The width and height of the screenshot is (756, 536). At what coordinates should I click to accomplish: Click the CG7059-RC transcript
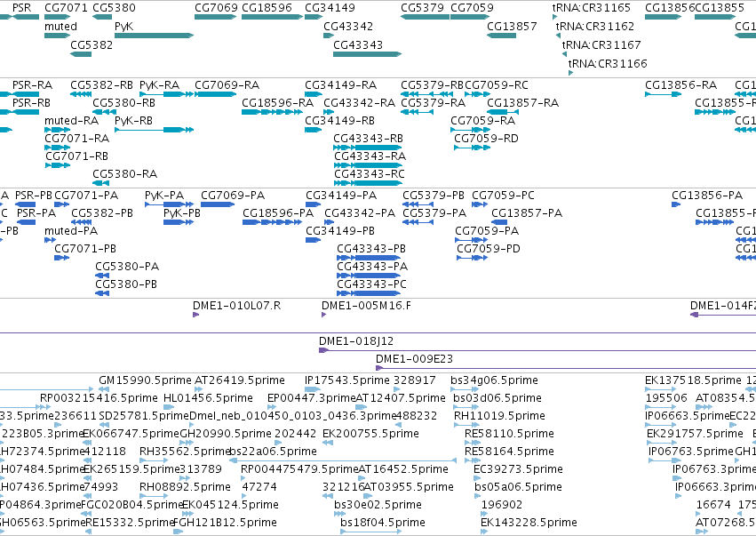[477, 94]
